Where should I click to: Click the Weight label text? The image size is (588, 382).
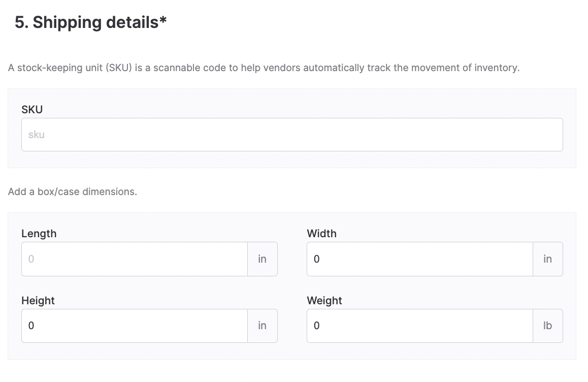click(x=324, y=301)
